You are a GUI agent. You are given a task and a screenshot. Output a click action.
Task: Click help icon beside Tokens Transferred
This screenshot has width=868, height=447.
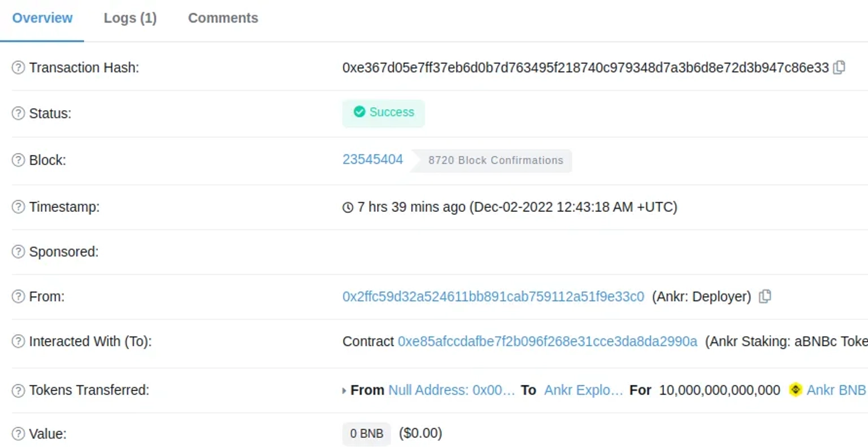(18, 390)
